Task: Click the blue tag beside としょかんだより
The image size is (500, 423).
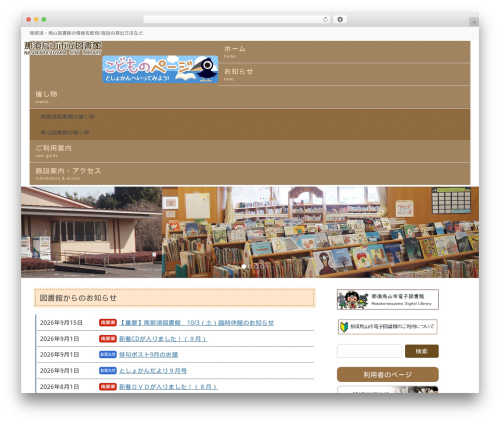Action: pyautogui.click(x=108, y=370)
